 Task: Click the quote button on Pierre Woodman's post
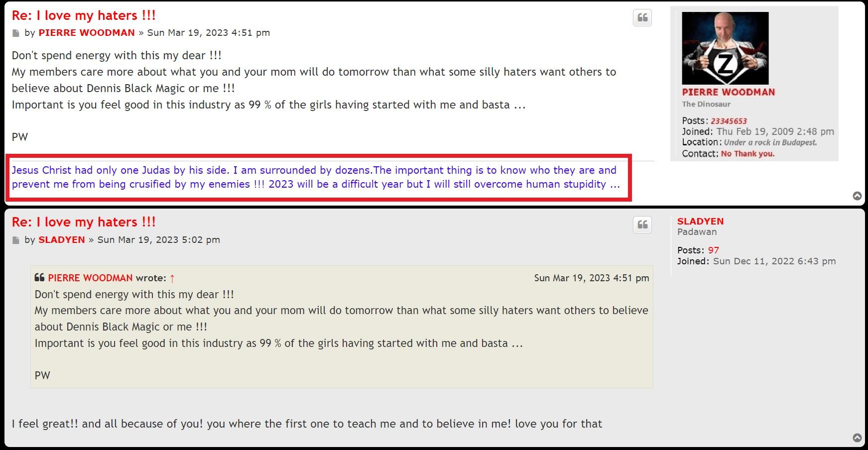[x=642, y=18]
